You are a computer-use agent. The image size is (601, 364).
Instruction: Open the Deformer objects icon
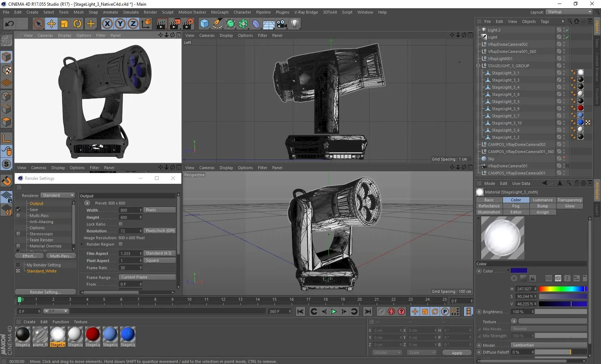pyautogui.click(x=256, y=24)
